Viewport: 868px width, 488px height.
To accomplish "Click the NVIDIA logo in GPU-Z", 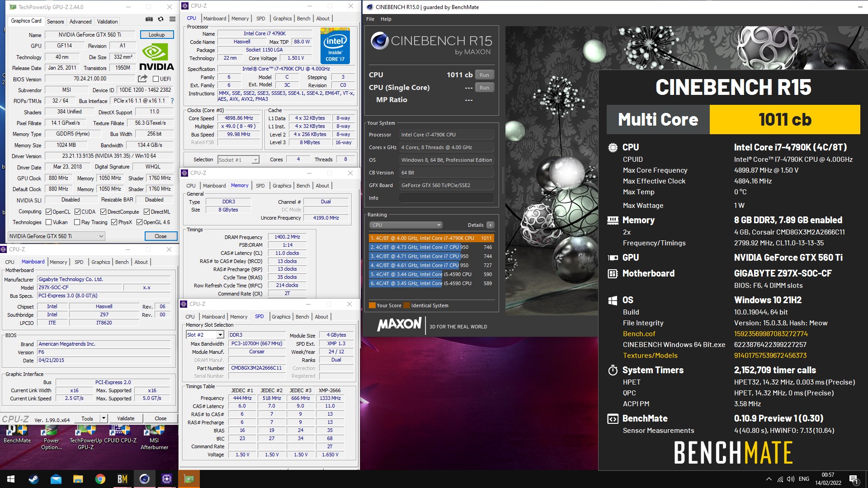I will click(x=156, y=57).
